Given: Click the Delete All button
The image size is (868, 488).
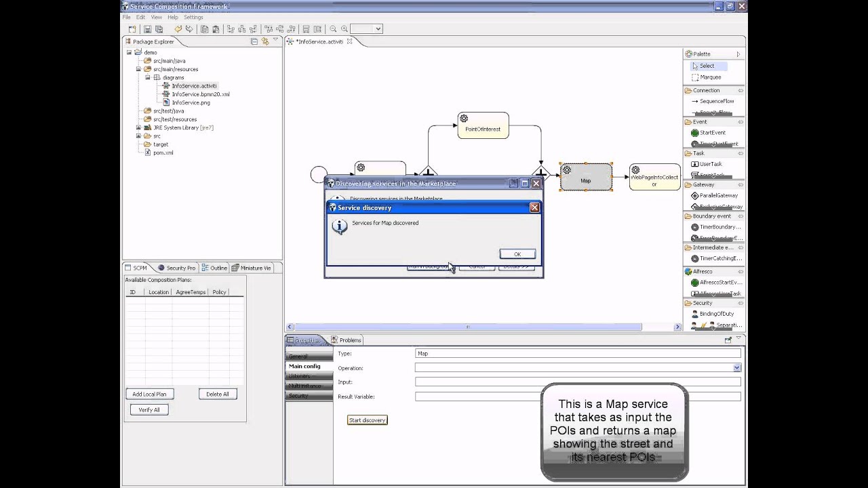Looking at the screenshot, I should 218,394.
